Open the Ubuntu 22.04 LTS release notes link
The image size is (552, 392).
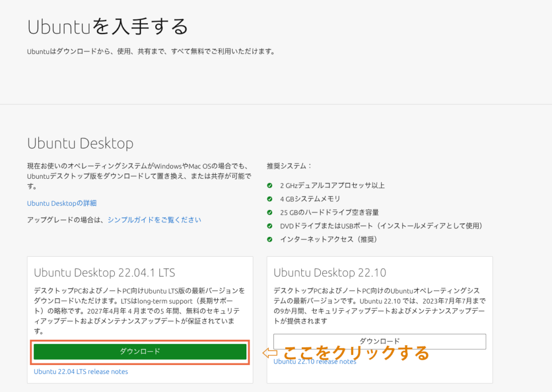pos(81,372)
